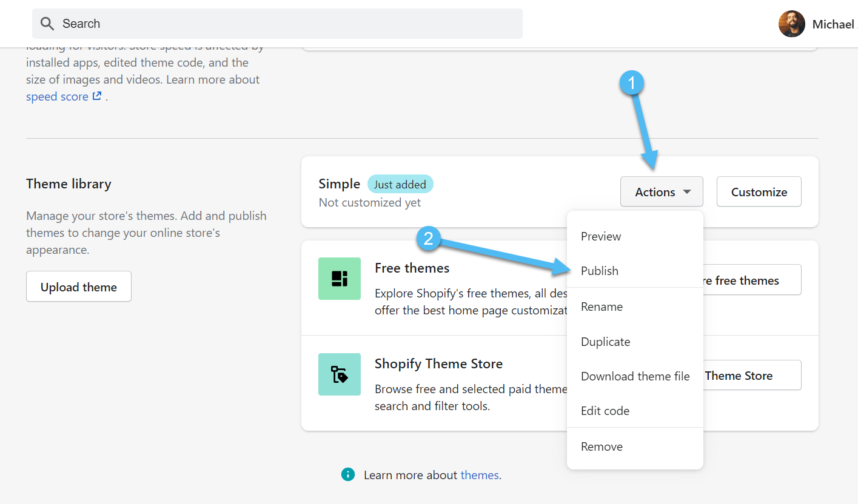The width and height of the screenshot is (858, 504).
Task: Click the external link icon after speed score
Action: pos(97,96)
